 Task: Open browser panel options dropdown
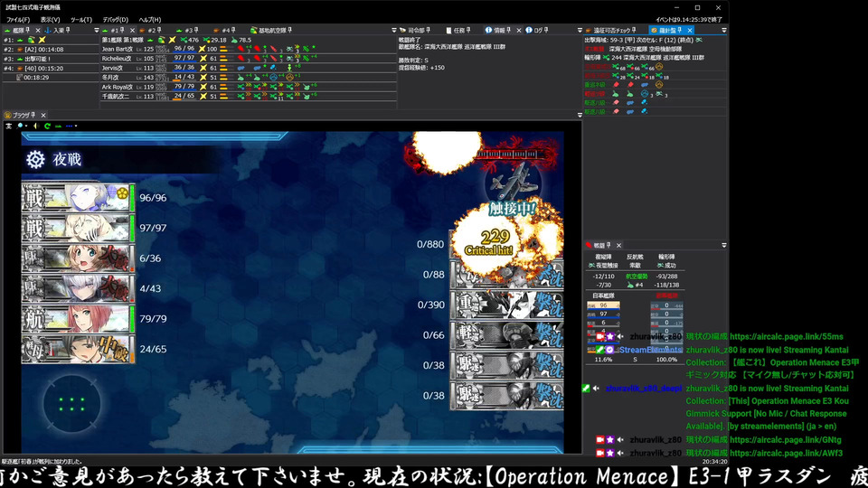[x=580, y=115]
